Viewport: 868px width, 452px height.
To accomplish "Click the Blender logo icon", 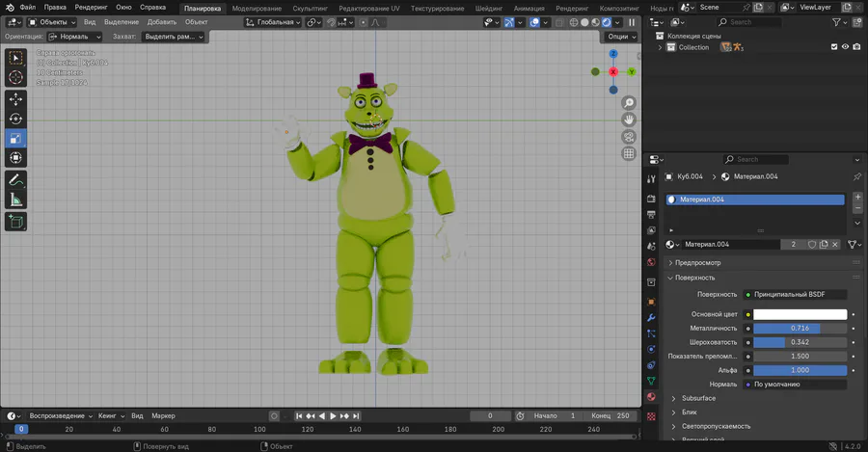I will (x=10, y=7).
